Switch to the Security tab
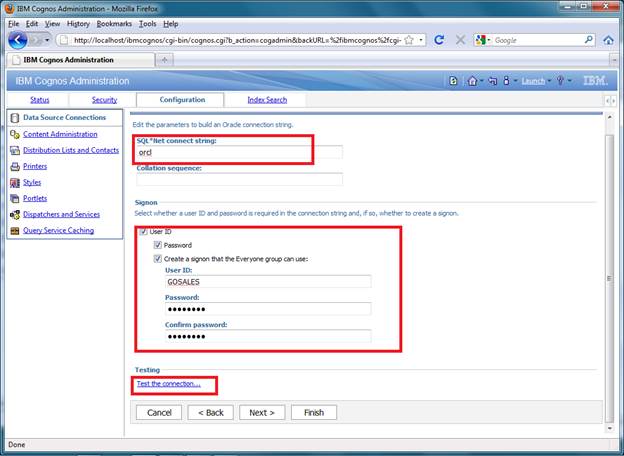The image size is (624, 456). coord(104,100)
